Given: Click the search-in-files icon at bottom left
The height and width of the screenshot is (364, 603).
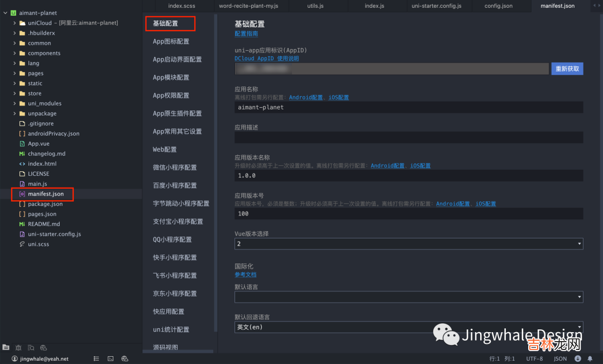Looking at the screenshot, I should tap(31, 347).
